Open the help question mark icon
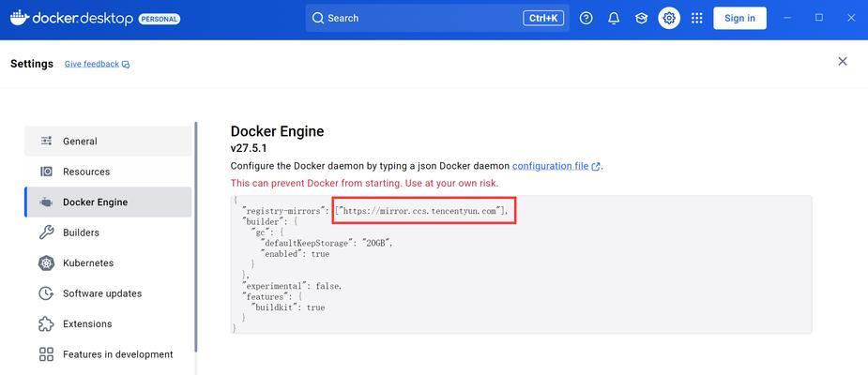868x375 pixels. pyautogui.click(x=586, y=18)
